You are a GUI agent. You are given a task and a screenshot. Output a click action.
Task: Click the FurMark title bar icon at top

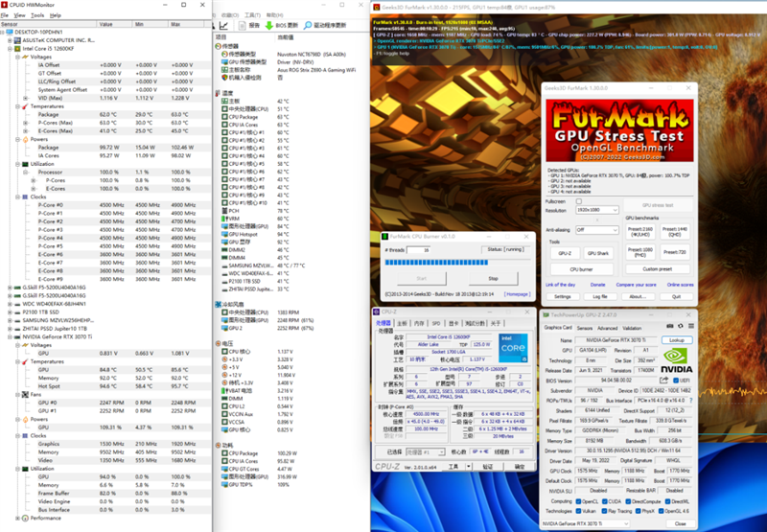click(376, 7)
